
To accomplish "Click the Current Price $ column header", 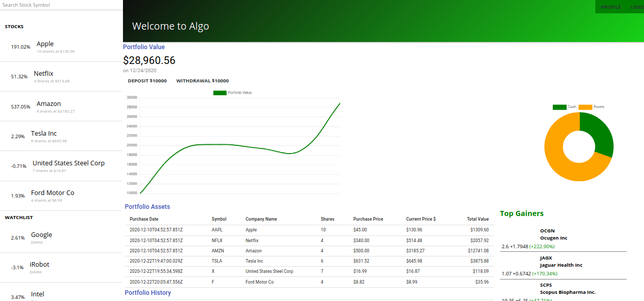I will click(421, 219).
